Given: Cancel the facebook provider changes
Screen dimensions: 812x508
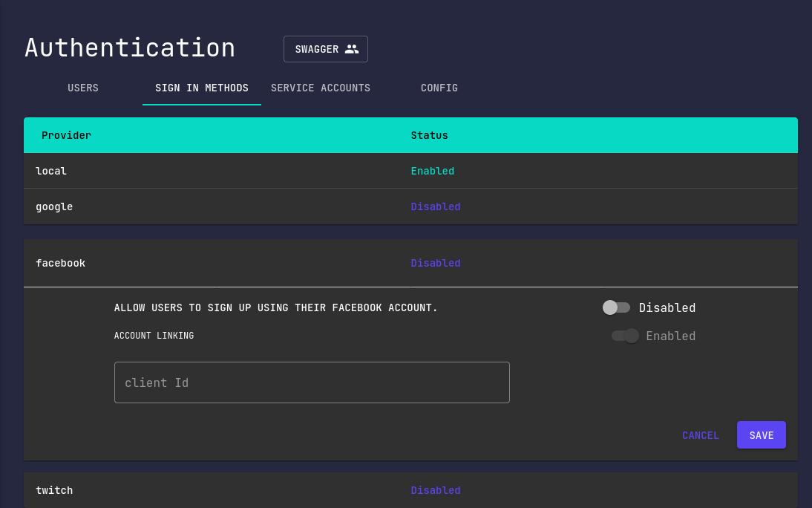Looking at the screenshot, I should pyautogui.click(x=701, y=435).
